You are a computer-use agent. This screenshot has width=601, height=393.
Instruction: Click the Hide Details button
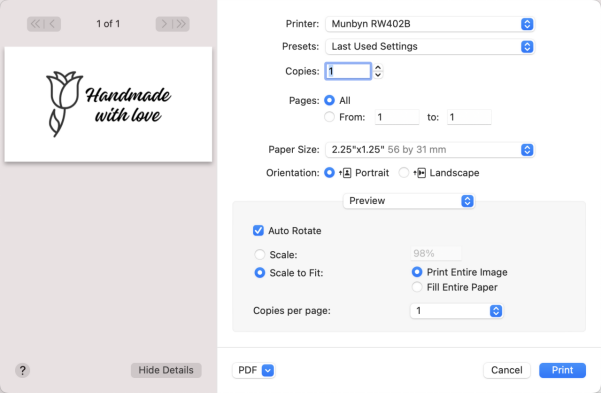166,370
